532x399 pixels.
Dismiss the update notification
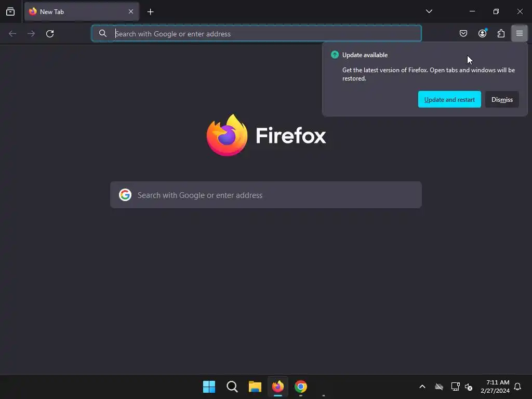(x=502, y=99)
